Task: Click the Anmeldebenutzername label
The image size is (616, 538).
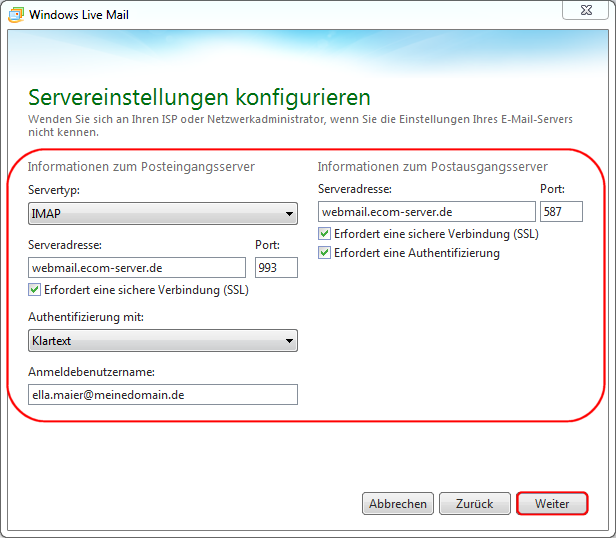Action: pos(91,372)
